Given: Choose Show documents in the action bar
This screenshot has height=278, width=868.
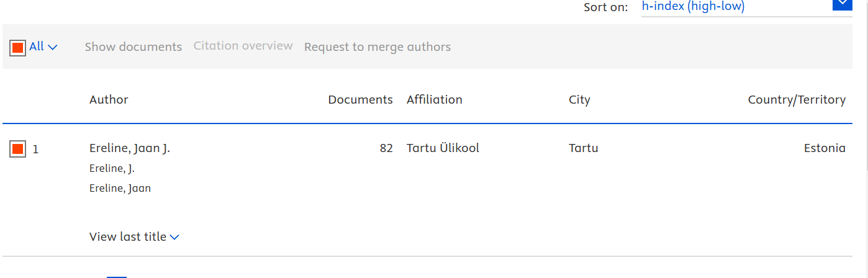Looking at the screenshot, I should (x=133, y=47).
